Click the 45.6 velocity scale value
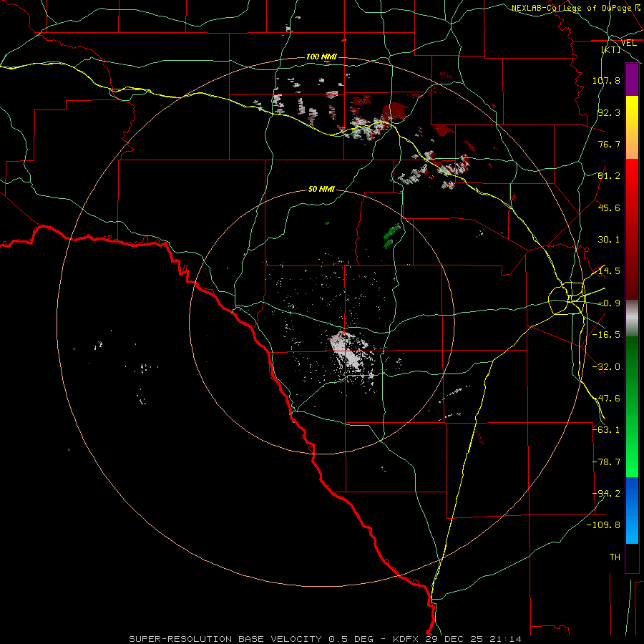The image size is (644, 644). point(609,208)
